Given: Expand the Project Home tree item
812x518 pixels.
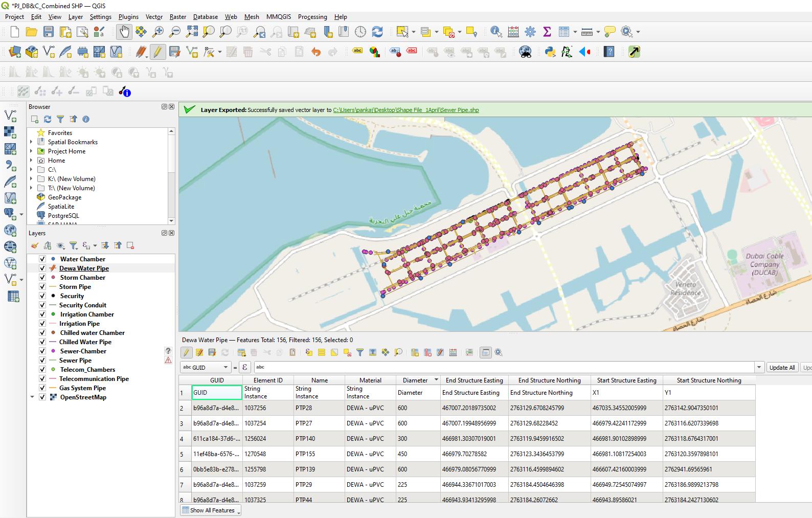Looking at the screenshot, I should tap(32, 151).
